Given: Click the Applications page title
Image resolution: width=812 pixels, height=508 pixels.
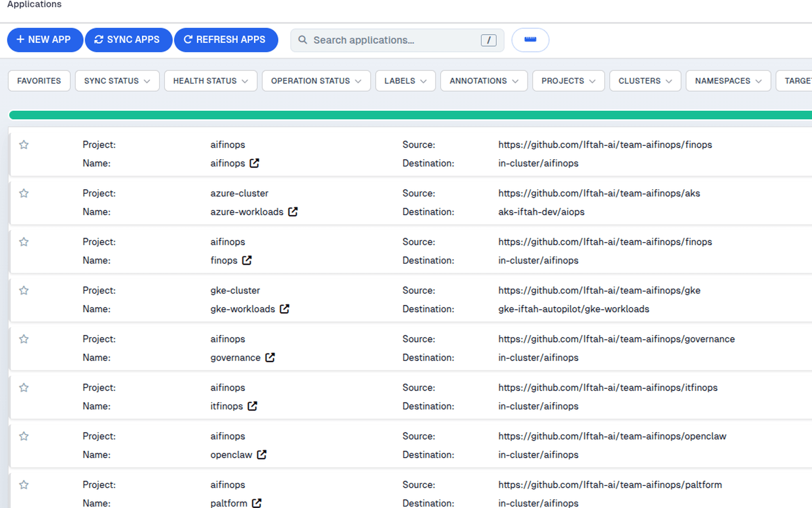Looking at the screenshot, I should click(x=34, y=4).
